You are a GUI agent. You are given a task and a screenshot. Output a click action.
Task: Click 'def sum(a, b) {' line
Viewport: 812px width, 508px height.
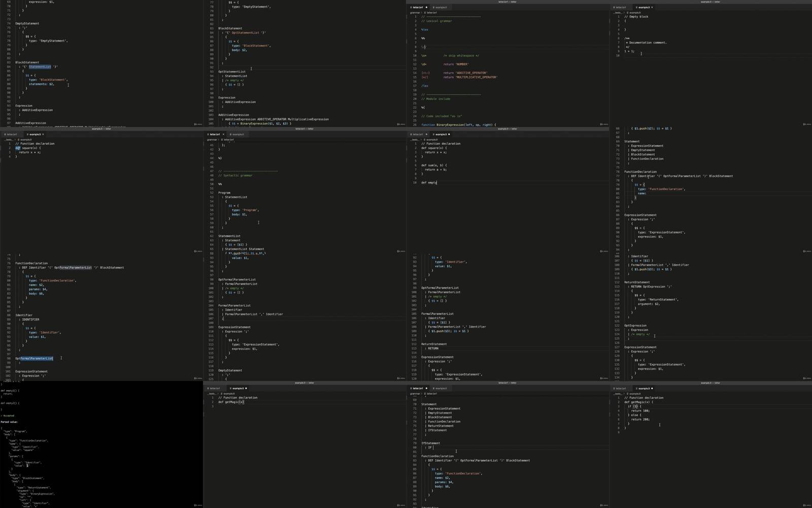[x=434, y=165]
